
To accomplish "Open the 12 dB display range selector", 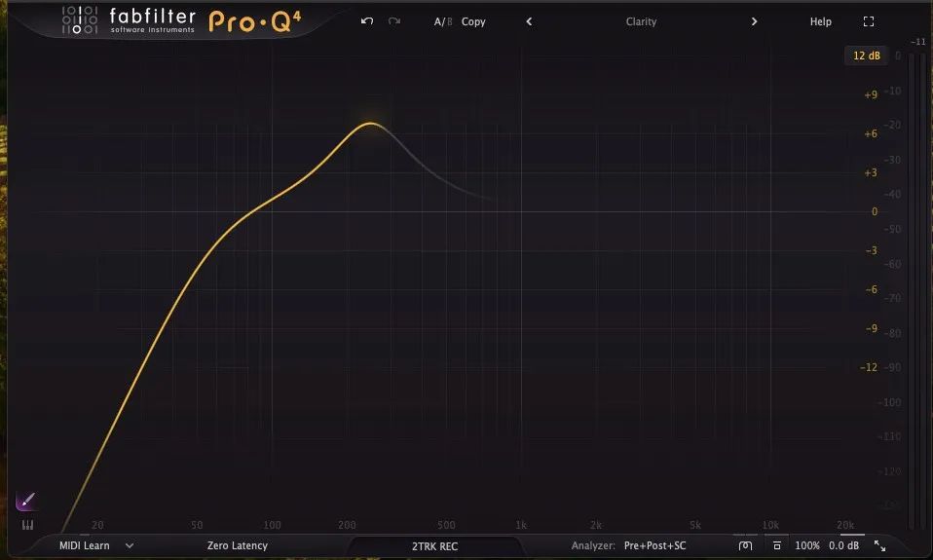I will click(866, 56).
